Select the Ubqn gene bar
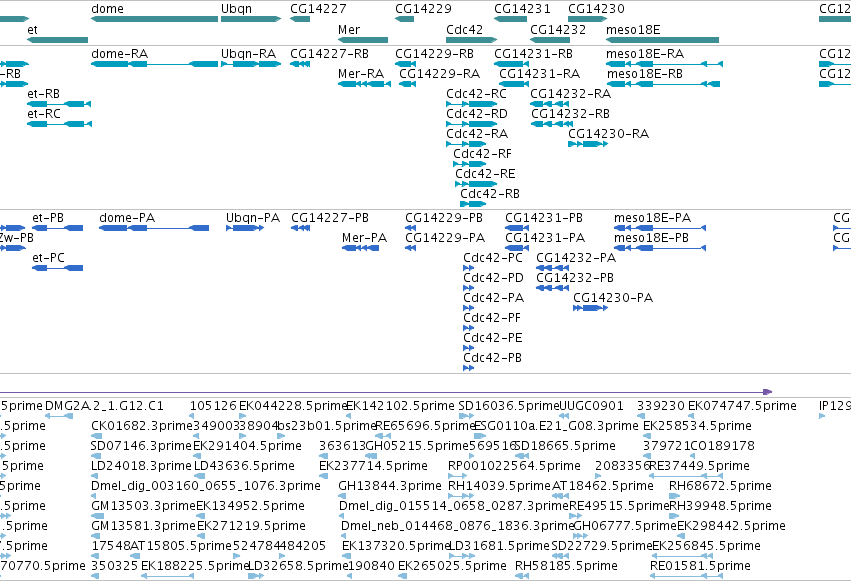This screenshot has height=581, width=851. tap(251, 19)
